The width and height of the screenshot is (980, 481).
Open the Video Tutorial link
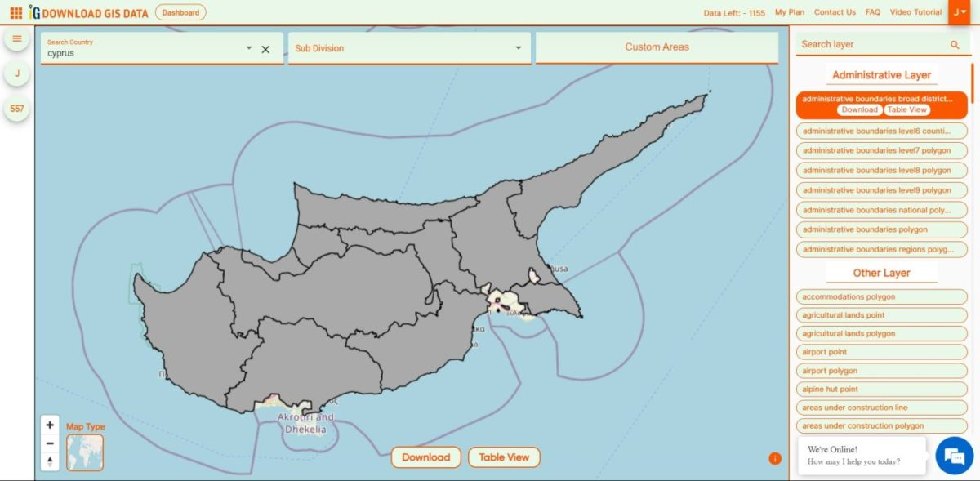point(914,11)
